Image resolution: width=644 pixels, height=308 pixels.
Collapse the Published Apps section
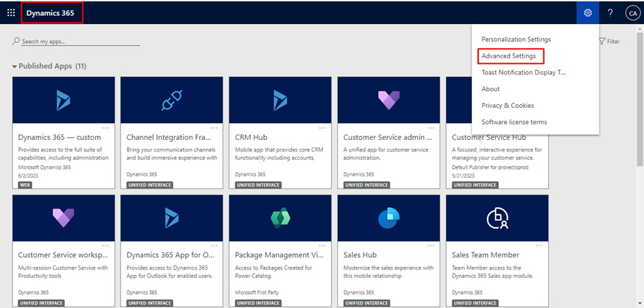15,67
